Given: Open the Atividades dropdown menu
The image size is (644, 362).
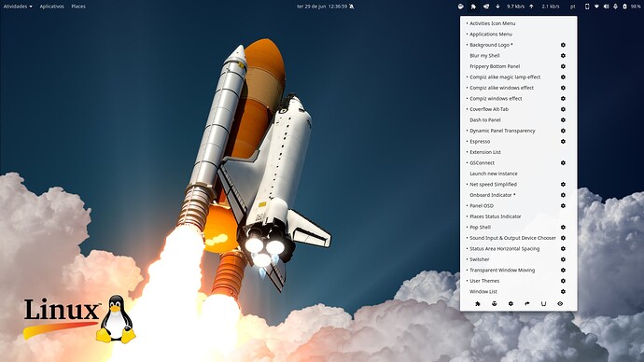Looking at the screenshot, I should (x=18, y=7).
